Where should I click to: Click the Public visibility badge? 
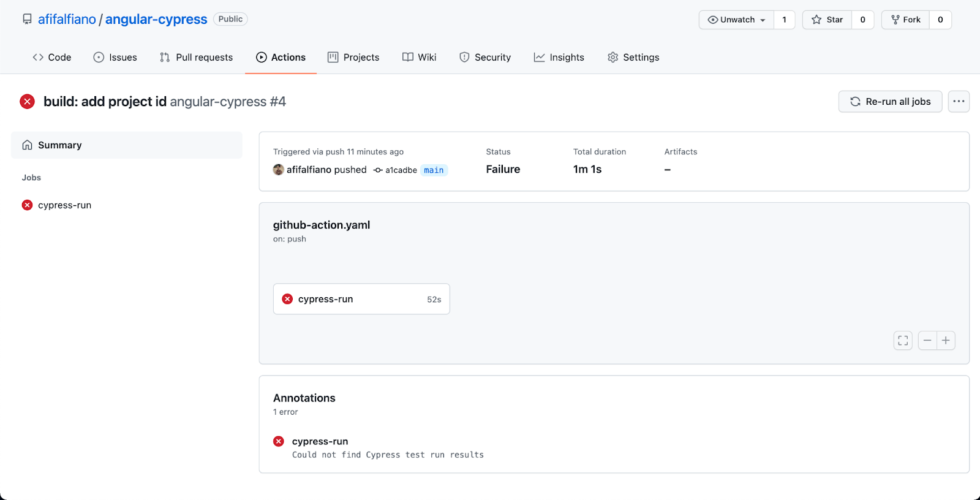pyautogui.click(x=230, y=19)
